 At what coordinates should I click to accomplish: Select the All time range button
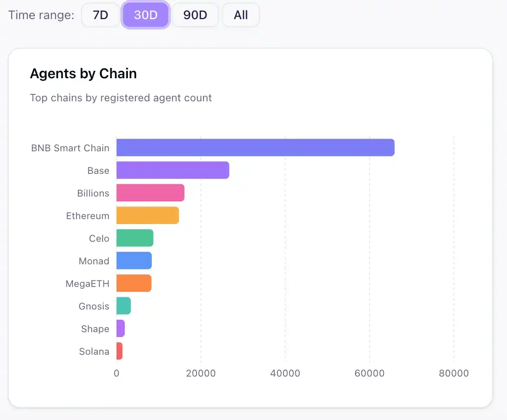coord(240,15)
